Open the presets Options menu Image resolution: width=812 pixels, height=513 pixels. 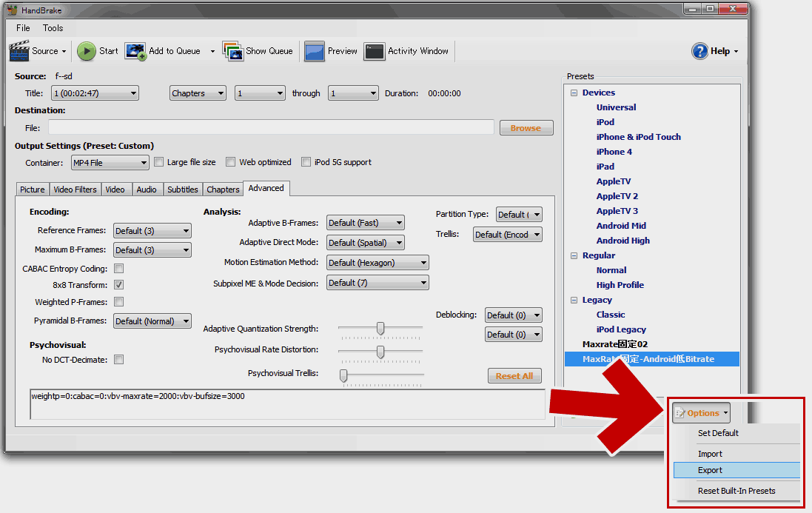(700, 412)
